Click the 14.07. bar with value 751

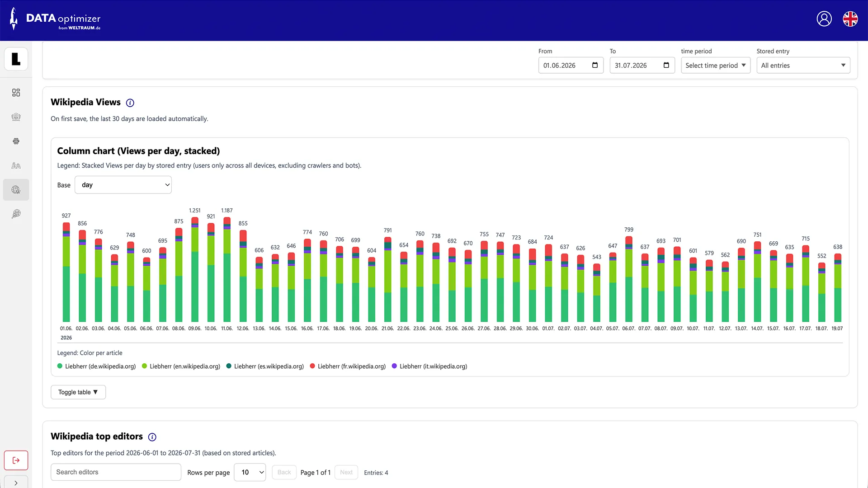(758, 282)
